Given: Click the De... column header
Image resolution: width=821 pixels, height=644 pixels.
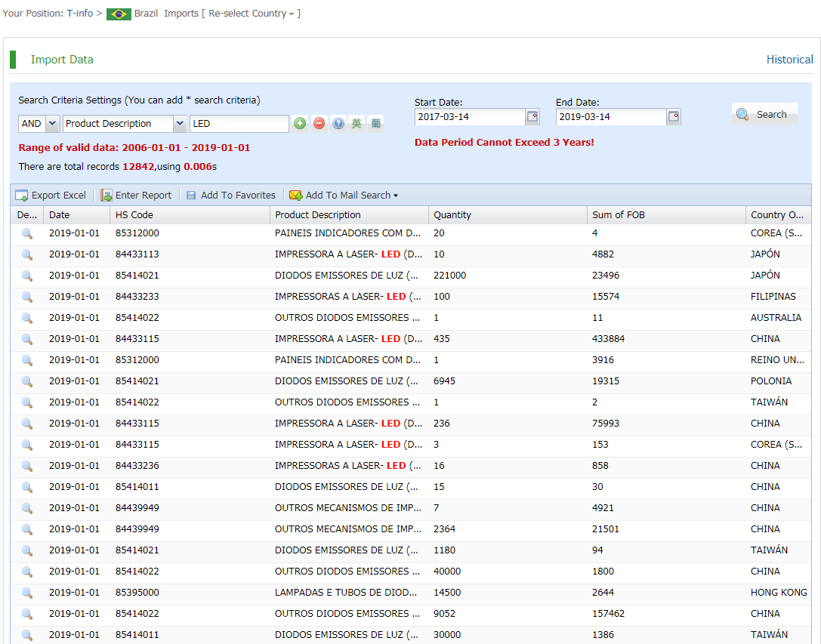Looking at the screenshot, I should pos(26,214).
